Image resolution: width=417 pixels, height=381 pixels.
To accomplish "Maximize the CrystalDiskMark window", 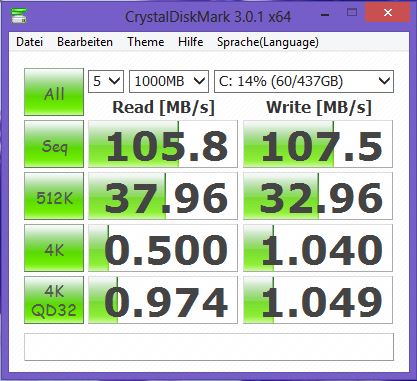I will coord(352,13).
